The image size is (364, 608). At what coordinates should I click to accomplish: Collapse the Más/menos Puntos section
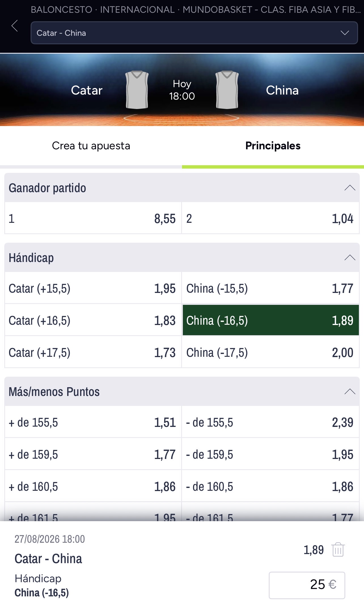(x=350, y=391)
